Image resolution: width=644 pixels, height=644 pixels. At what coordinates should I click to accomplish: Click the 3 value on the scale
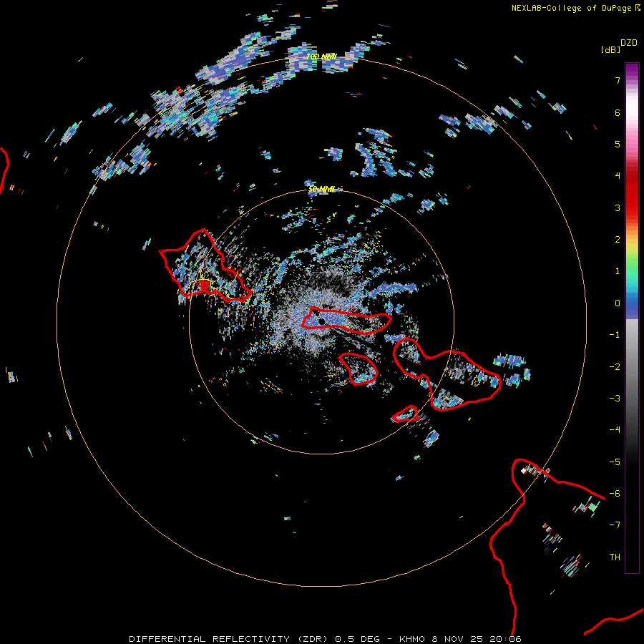(618, 208)
